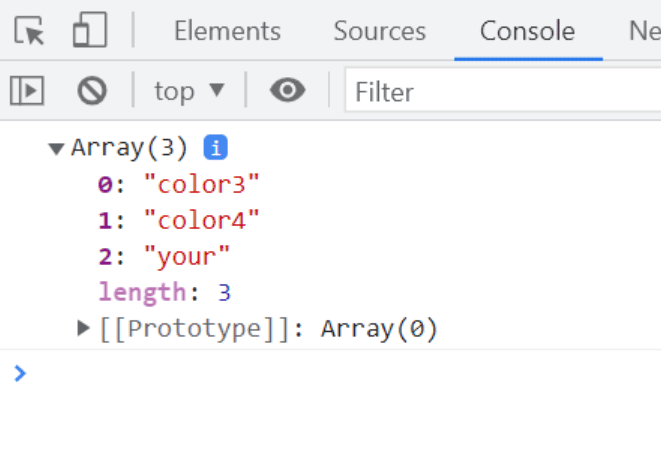Select the "color3" string value
661x473 pixels.
tap(202, 184)
